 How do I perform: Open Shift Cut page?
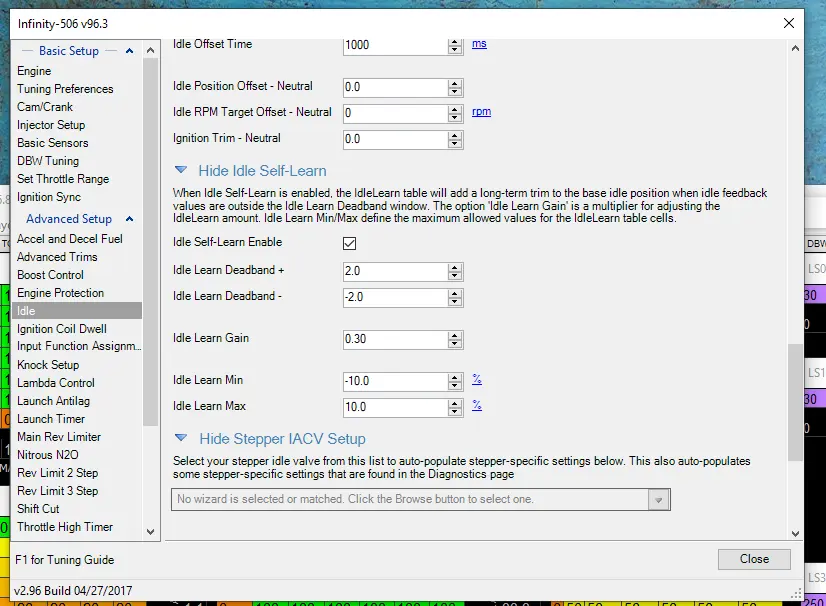pos(38,509)
